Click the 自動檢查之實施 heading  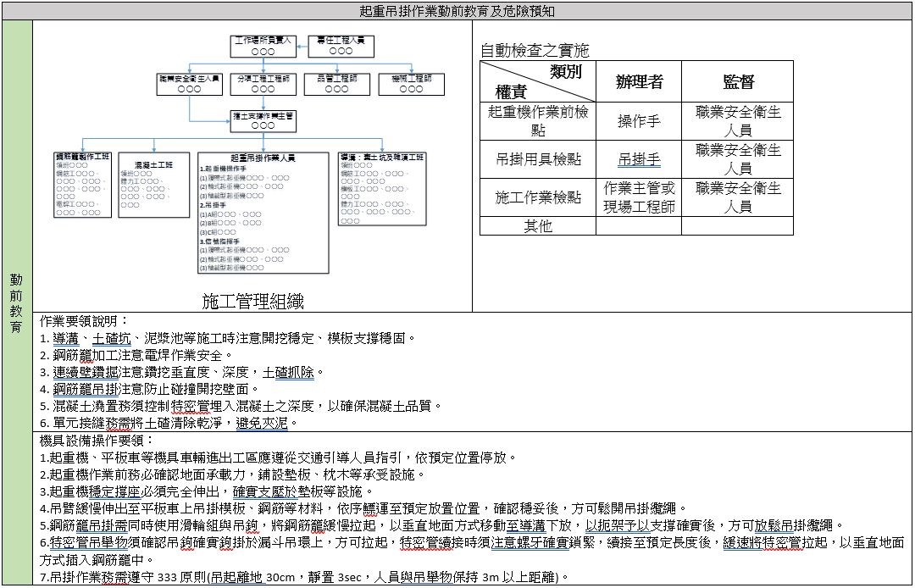(534, 51)
